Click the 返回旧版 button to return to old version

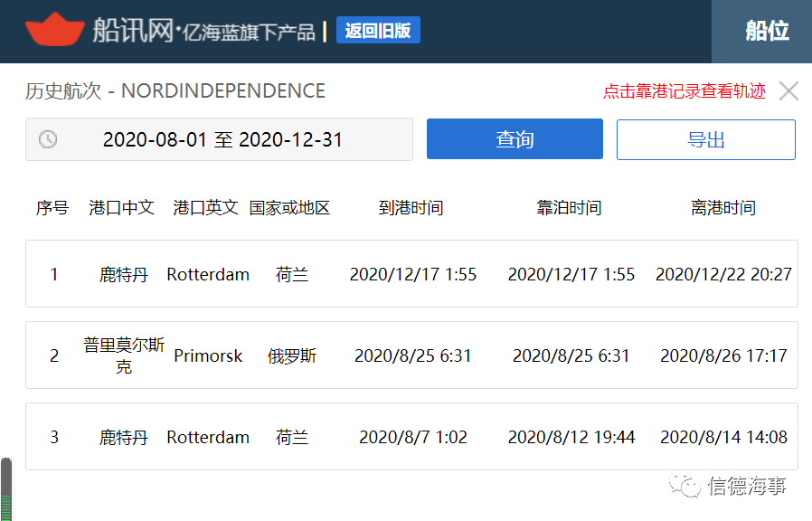tap(378, 30)
